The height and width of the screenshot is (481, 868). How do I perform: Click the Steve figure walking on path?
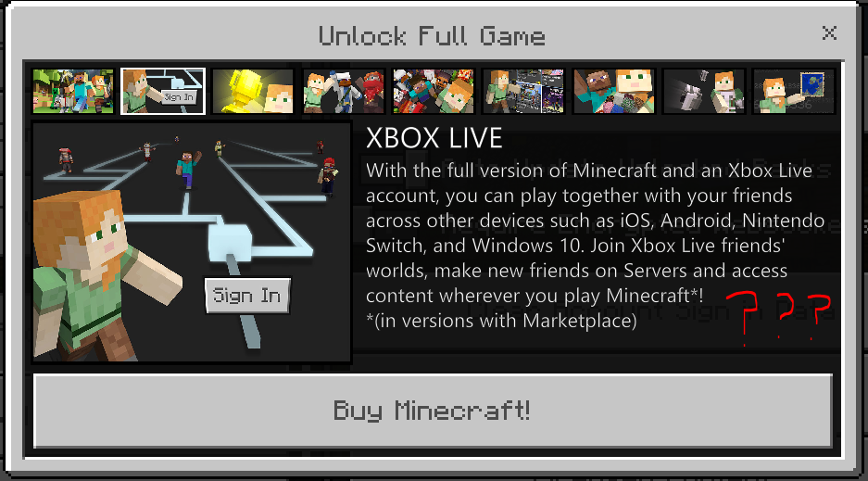point(188,170)
